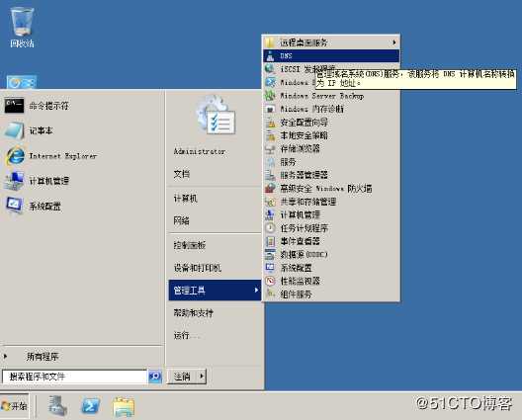Click the Administrator user name link
522x420 pixels.
point(200,151)
